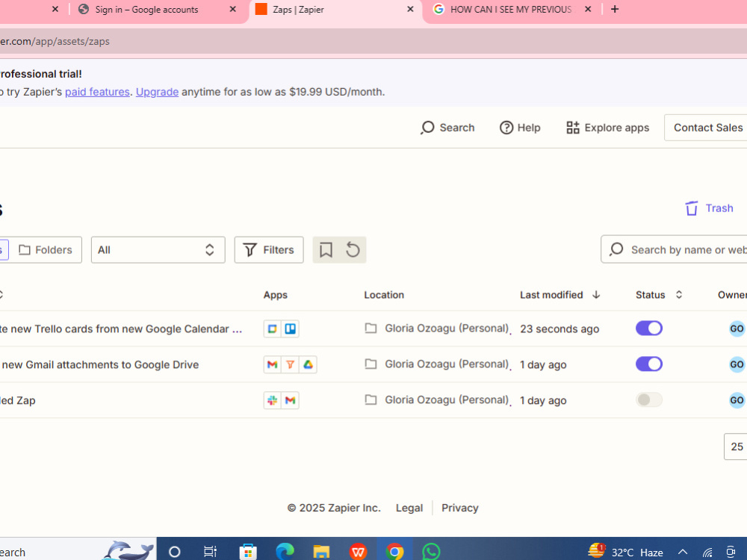This screenshot has height=560, width=747.
Task: Click the Filter step icon in second row
Action: (x=290, y=364)
